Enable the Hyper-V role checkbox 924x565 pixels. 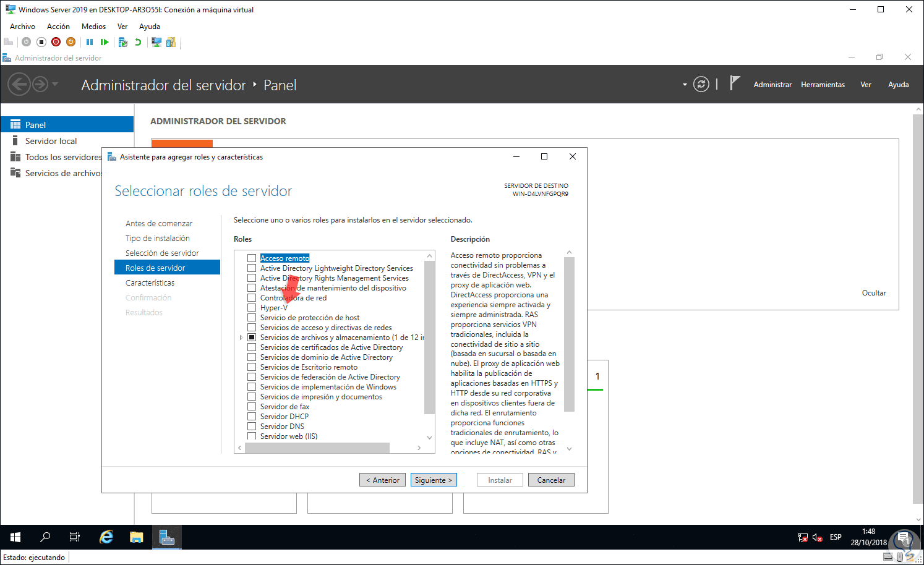point(252,308)
